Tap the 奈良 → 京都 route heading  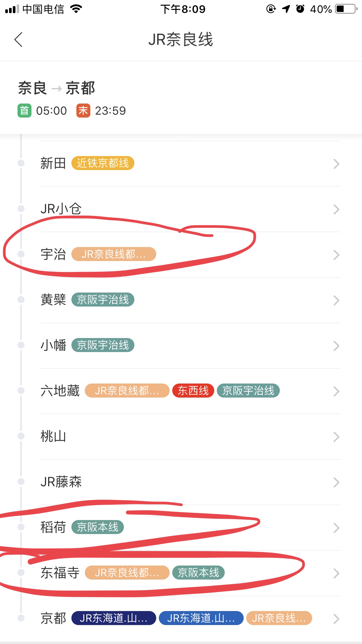point(57,88)
